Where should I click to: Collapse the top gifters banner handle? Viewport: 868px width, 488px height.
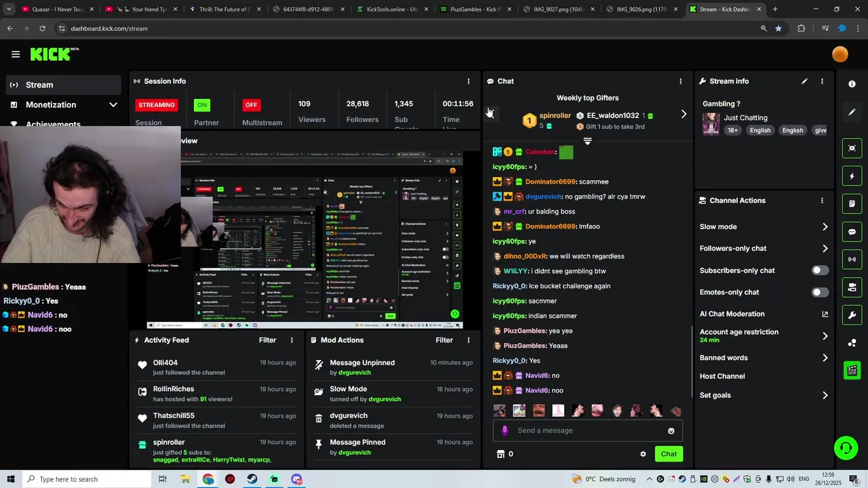(x=587, y=141)
